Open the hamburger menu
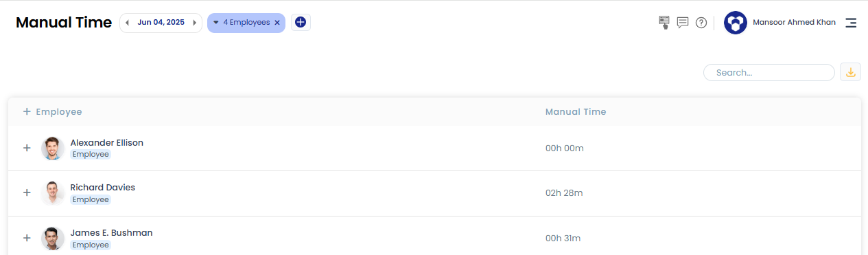 (x=851, y=23)
